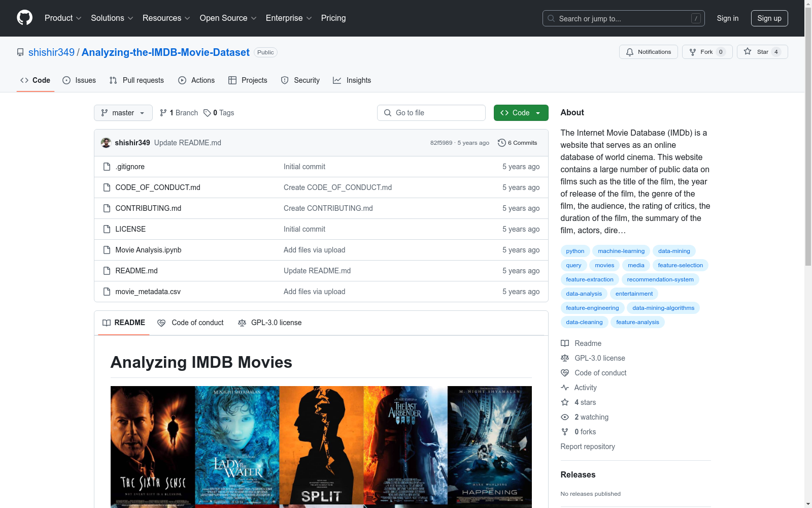Click the watchers eye icon

(x=564, y=417)
